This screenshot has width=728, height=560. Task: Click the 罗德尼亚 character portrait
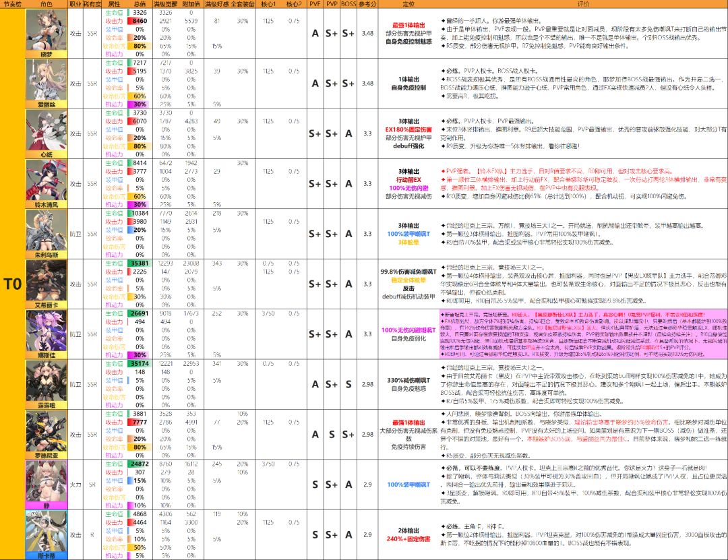point(47,431)
